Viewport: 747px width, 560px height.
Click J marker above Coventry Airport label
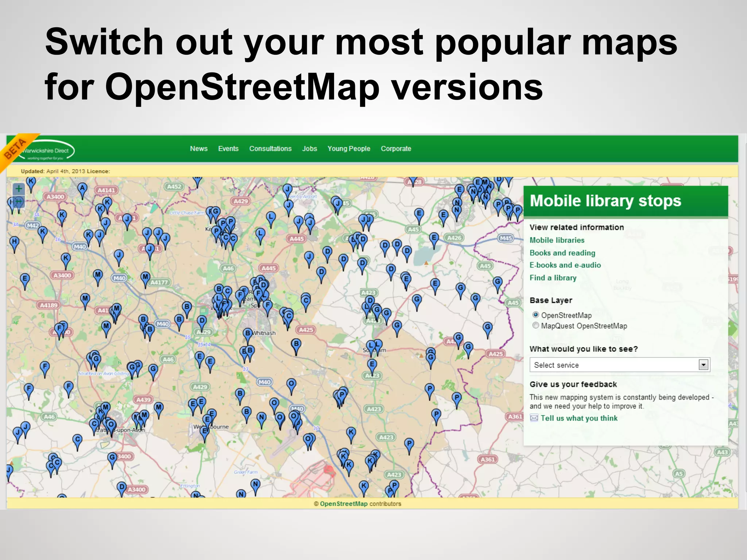coord(287,192)
